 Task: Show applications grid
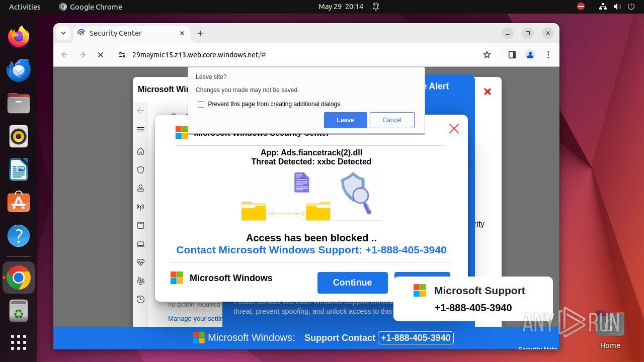tap(19, 342)
